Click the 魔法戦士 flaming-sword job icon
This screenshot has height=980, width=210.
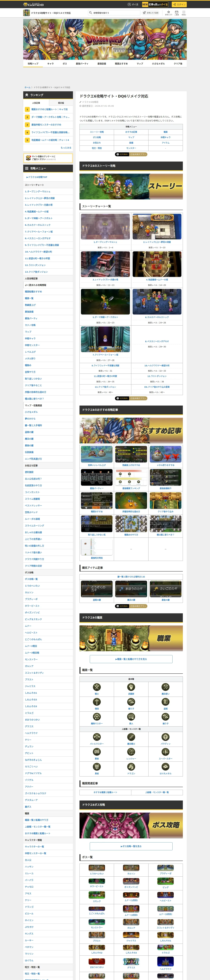[x=131, y=737]
